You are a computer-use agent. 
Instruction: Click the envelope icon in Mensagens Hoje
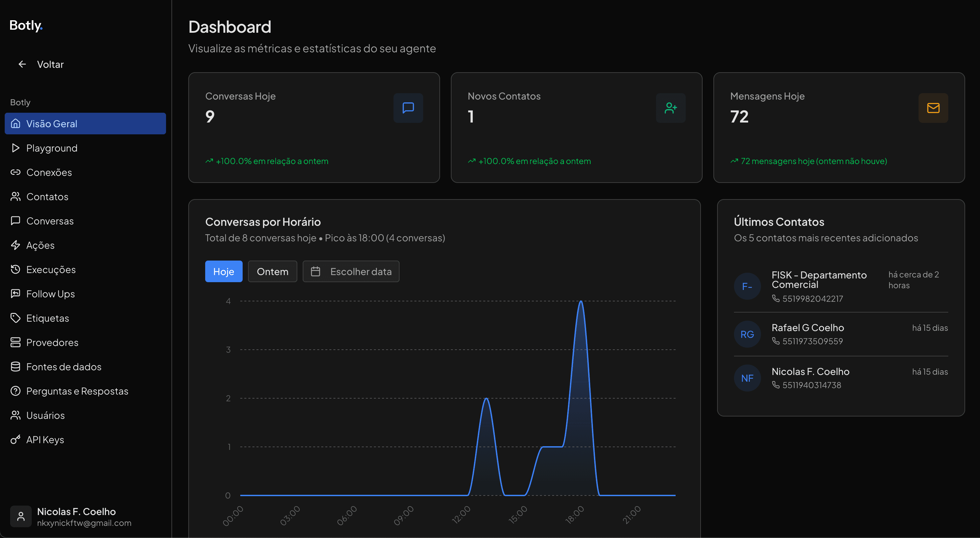[x=933, y=108]
